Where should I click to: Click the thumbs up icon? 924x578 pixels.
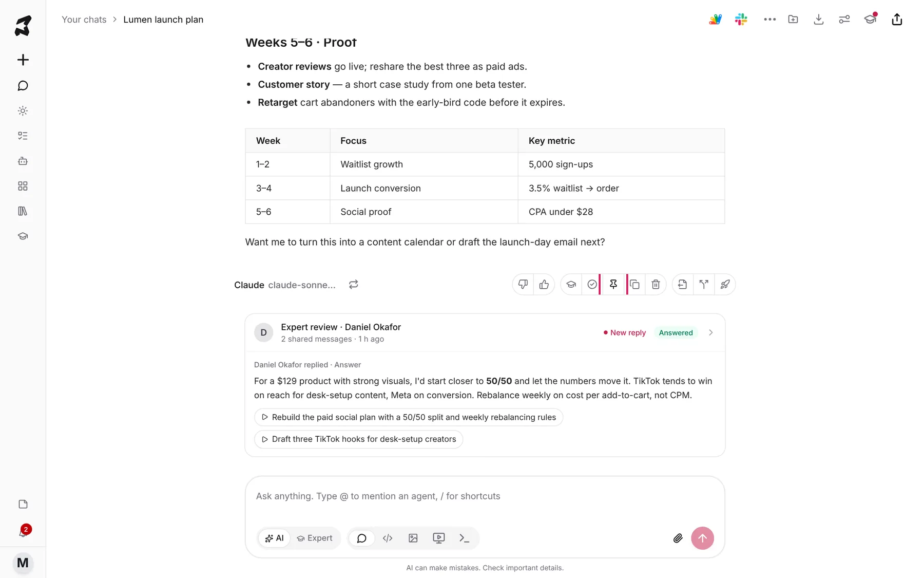544,284
